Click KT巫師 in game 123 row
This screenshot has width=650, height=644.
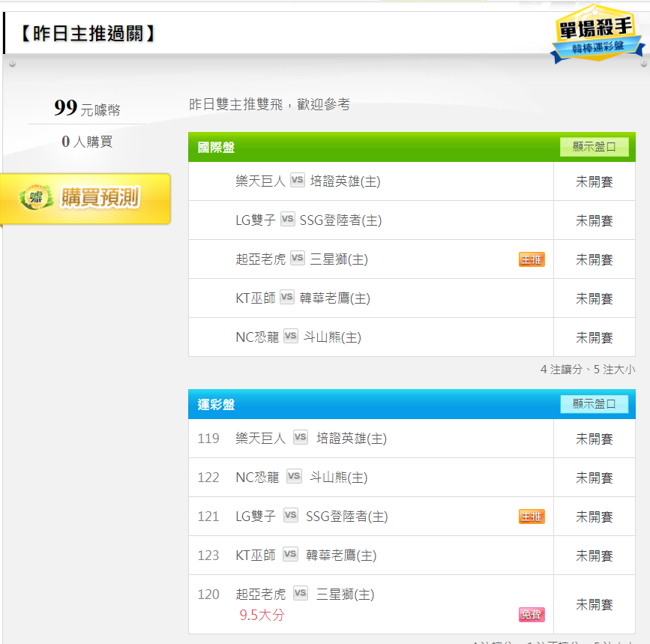point(256,556)
